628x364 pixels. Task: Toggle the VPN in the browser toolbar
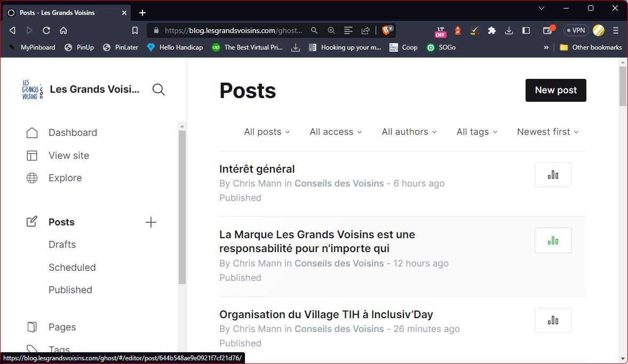click(x=575, y=30)
